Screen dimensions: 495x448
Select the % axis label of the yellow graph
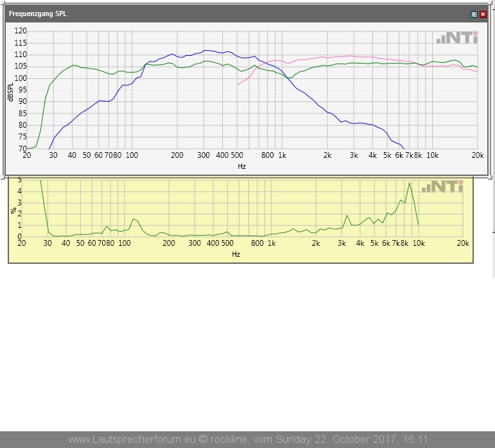pos(13,210)
